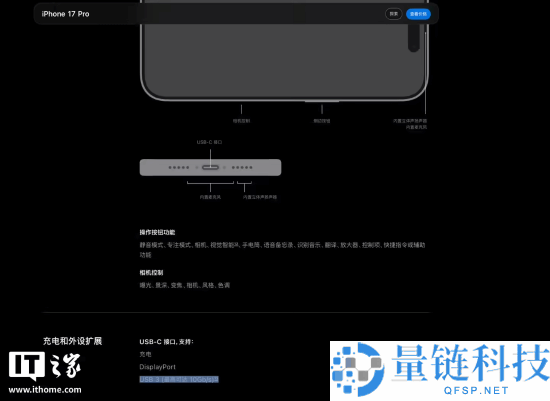This screenshot has width=550, height=401.
Task: Click the iPhone 17 Pro page title
Action: click(x=65, y=14)
